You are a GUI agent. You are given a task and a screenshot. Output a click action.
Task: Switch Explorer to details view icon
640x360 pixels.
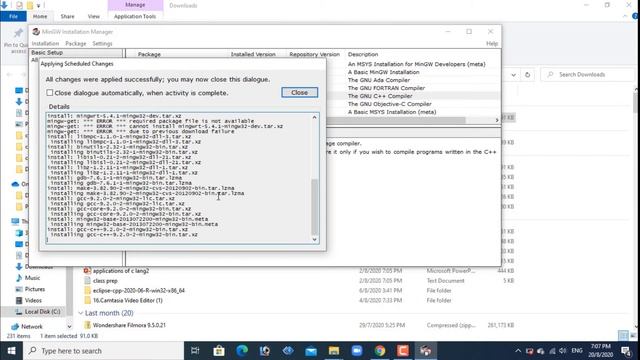(x=623, y=336)
